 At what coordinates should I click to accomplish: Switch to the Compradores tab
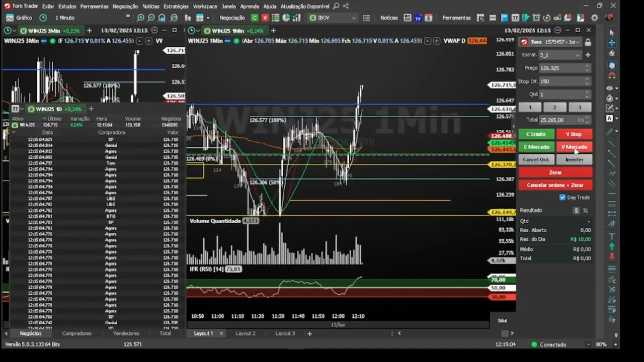(x=77, y=333)
